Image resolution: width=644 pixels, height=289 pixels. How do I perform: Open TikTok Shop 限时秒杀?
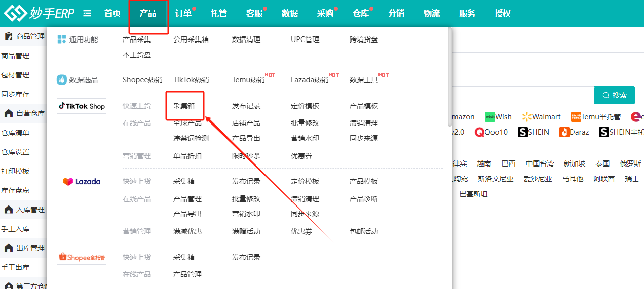click(x=246, y=156)
